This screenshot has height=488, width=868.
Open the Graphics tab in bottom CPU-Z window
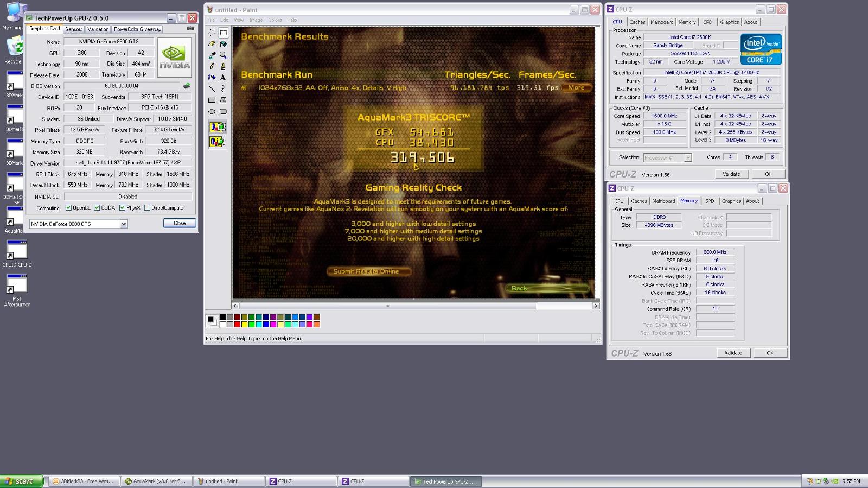pyautogui.click(x=731, y=201)
